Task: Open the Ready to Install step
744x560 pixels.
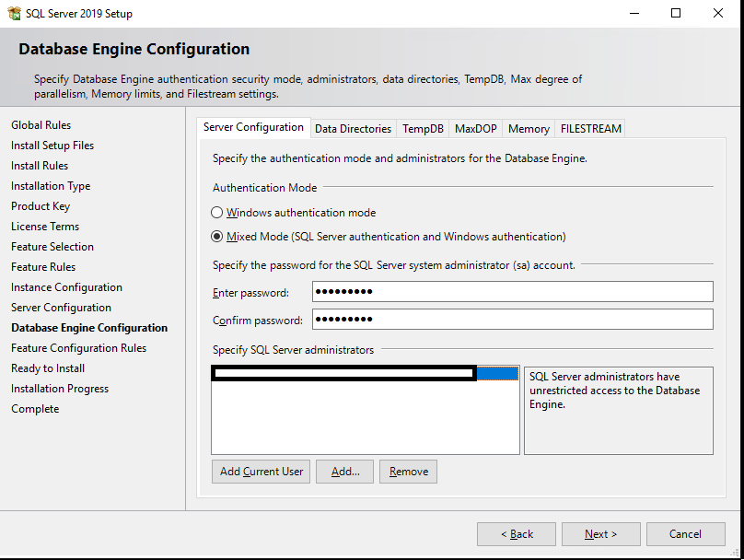Action: [x=47, y=367]
